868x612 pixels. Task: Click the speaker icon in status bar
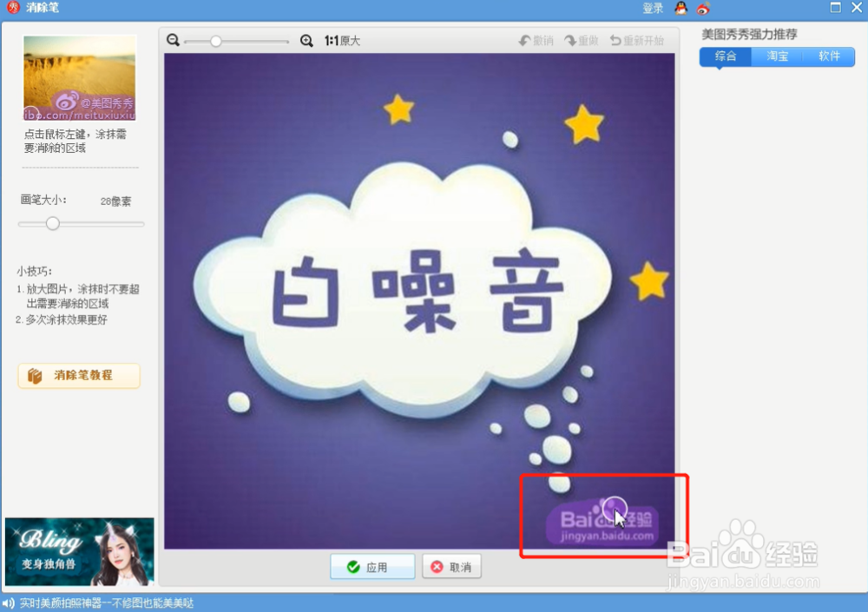click(9, 602)
